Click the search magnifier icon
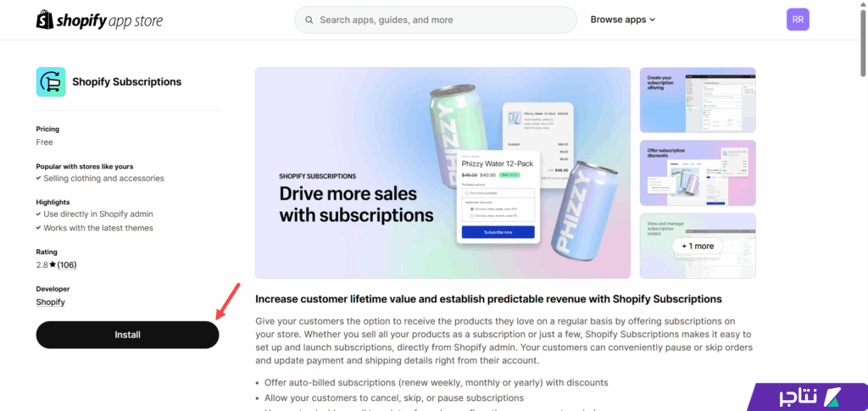Image resolution: width=868 pixels, height=411 pixels. pyautogui.click(x=309, y=19)
